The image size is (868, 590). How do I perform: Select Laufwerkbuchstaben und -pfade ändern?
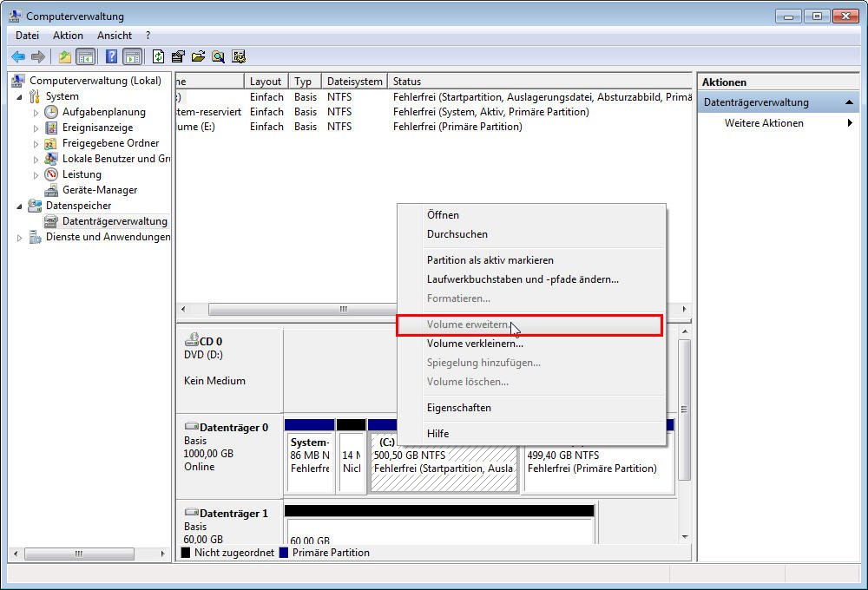(531, 279)
